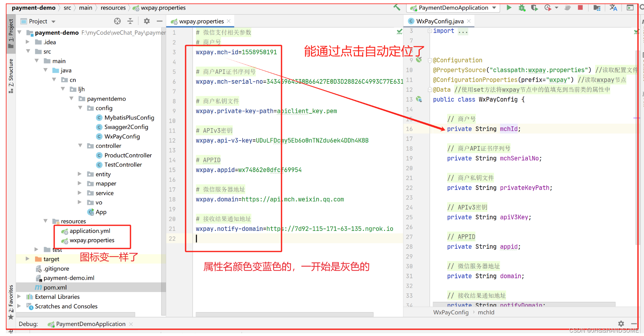The height and width of the screenshot is (336, 644).
Task: Start debugging with the bug icon
Action: pyautogui.click(x=522, y=8)
